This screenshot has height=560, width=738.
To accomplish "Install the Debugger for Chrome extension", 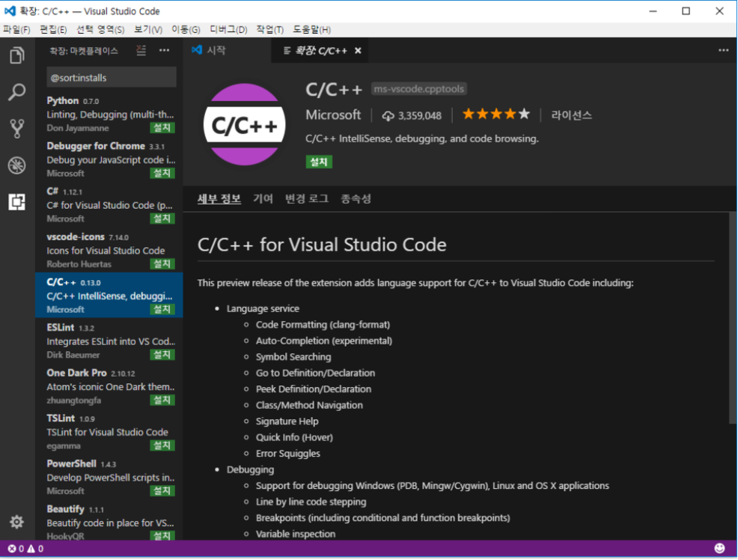I will [x=162, y=173].
